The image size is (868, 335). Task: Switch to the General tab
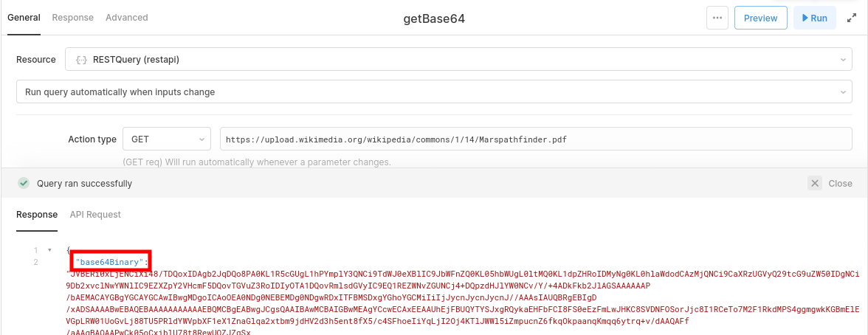coord(24,18)
